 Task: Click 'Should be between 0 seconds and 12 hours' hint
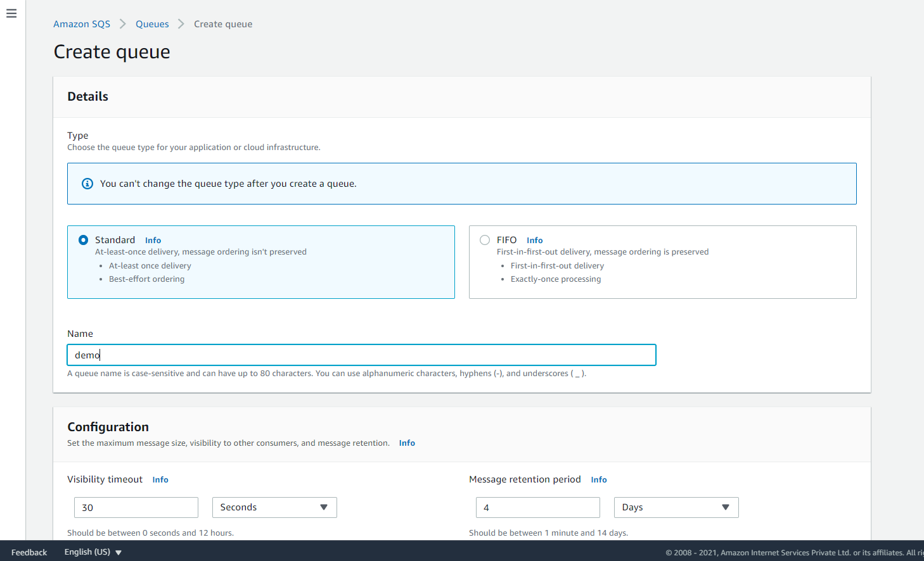[151, 533]
